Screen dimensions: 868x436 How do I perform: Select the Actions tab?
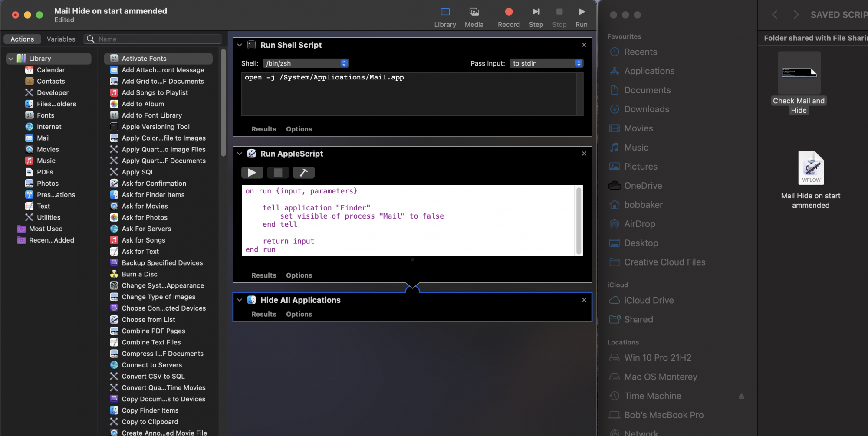(x=22, y=39)
